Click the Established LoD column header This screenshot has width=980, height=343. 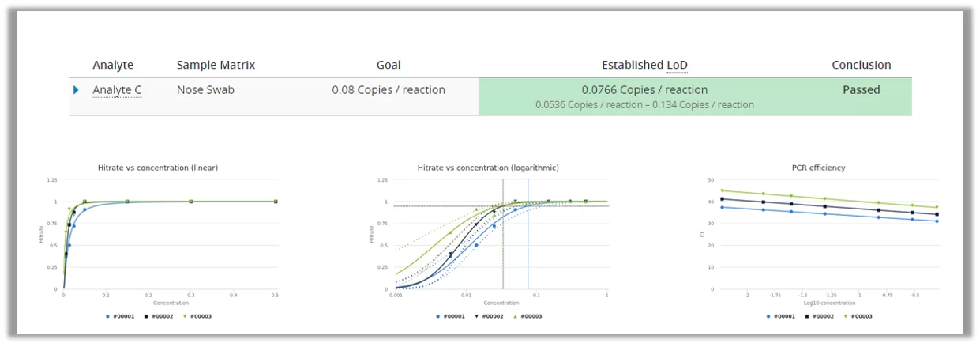[x=644, y=66]
